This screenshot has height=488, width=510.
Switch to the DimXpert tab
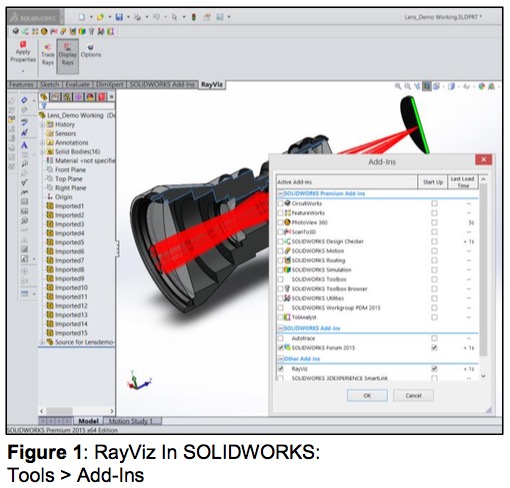(x=109, y=85)
